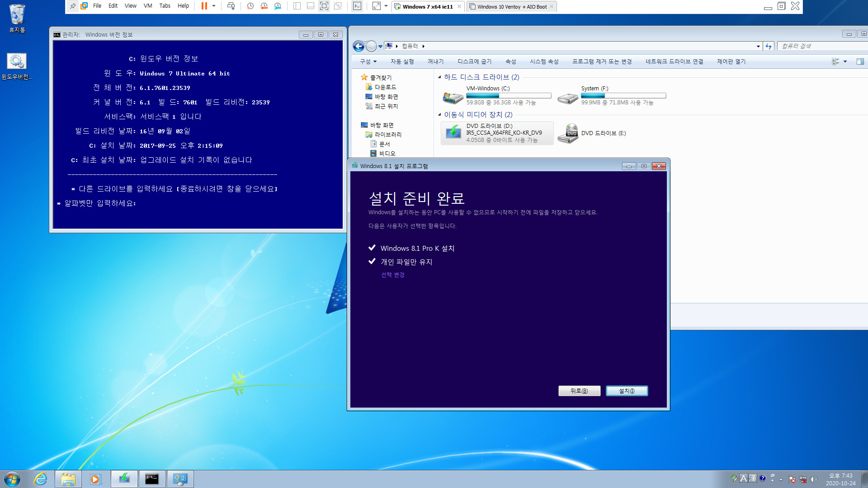The image size is (868, 488).
Task: Send Ctrl+Alt+Del to the VM
Action: pyautogui.click(x=231, y=6)
